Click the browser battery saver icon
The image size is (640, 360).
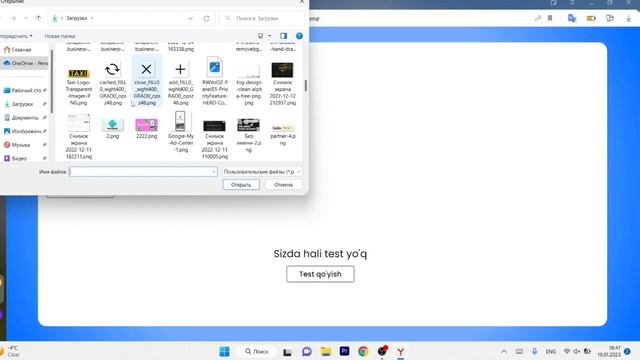591,18
